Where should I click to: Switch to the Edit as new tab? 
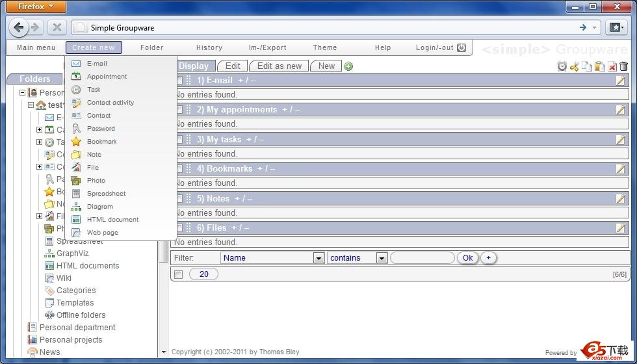(279, 66)
